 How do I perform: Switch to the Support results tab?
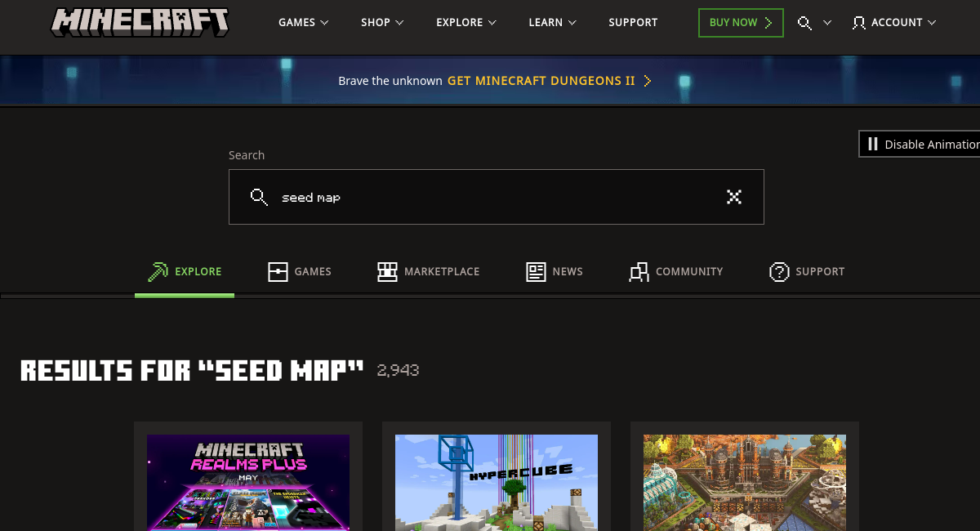click(x=807, y=272)
